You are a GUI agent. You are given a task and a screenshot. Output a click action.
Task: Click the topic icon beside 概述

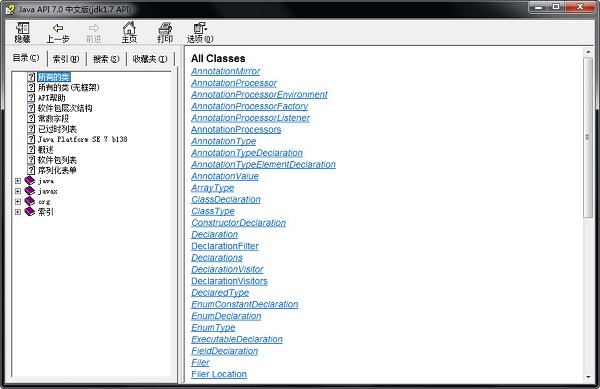click(31, 149)
